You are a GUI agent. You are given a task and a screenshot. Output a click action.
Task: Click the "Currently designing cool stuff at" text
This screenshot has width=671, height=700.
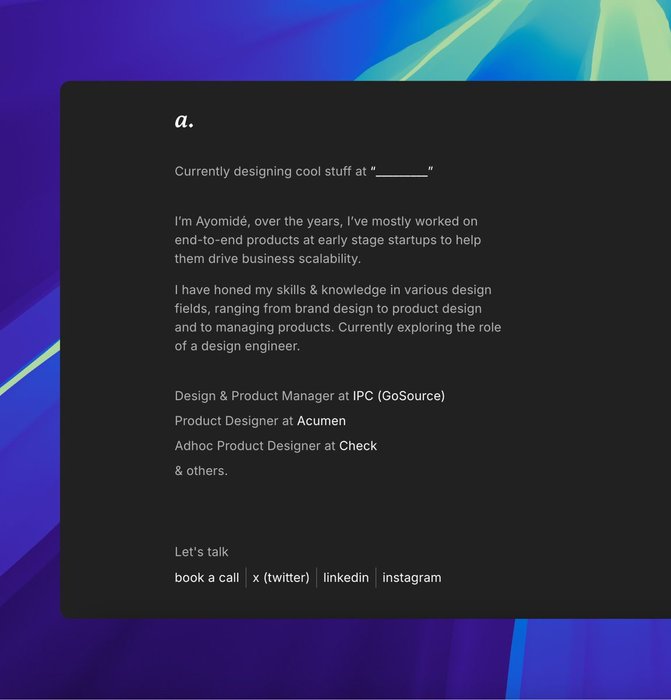click(x=270, y=172)
